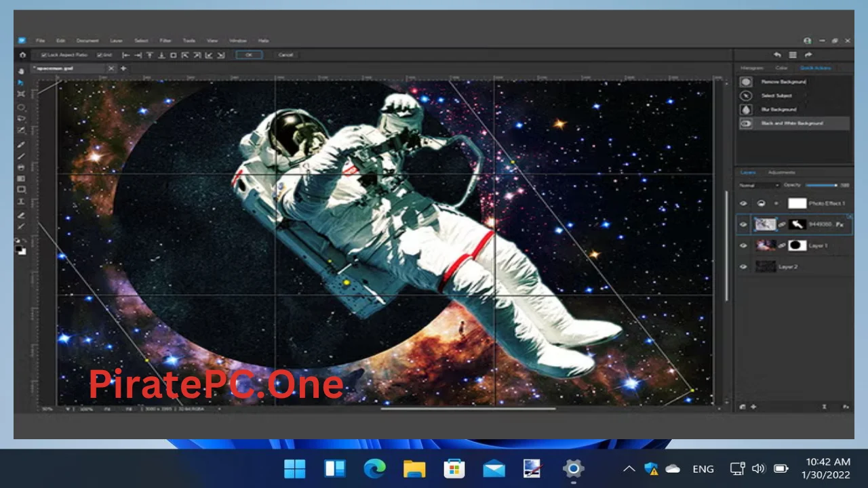Screen dimensions: 868x488
Task: Select the Ellipse selection tool
Action: pos(21,107)
